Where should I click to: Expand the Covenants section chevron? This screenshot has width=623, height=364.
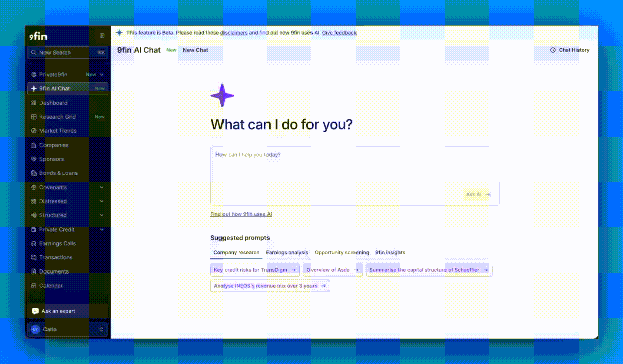[x=102, y=187]
